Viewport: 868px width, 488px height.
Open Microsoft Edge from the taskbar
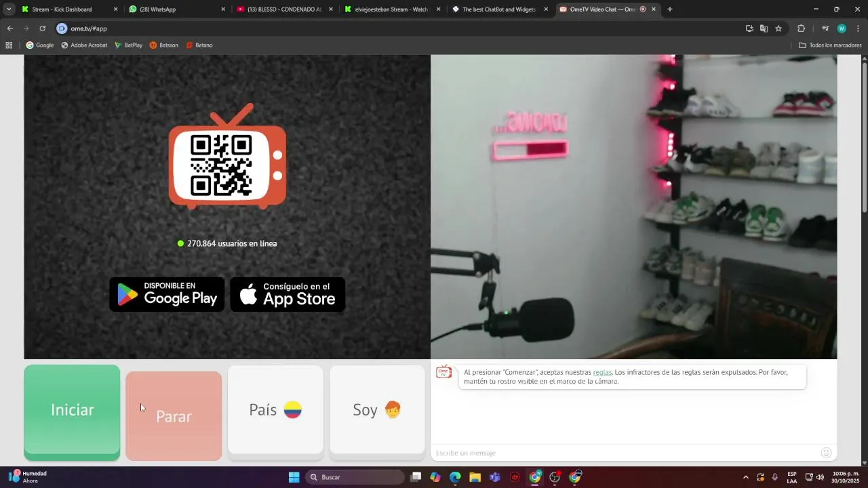455,477
